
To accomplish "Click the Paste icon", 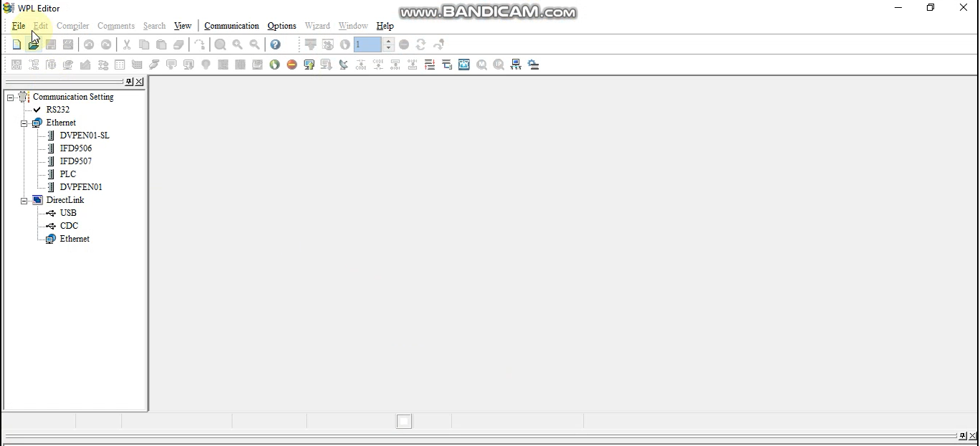I will pyautogui.click(x=161, y=44).
